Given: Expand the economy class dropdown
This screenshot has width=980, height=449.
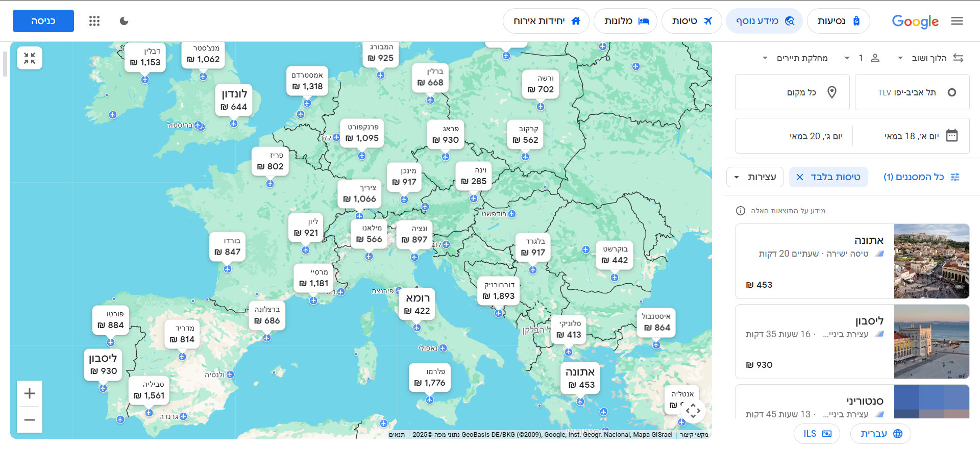Looking at the screenshot, I should coord(797,58).
